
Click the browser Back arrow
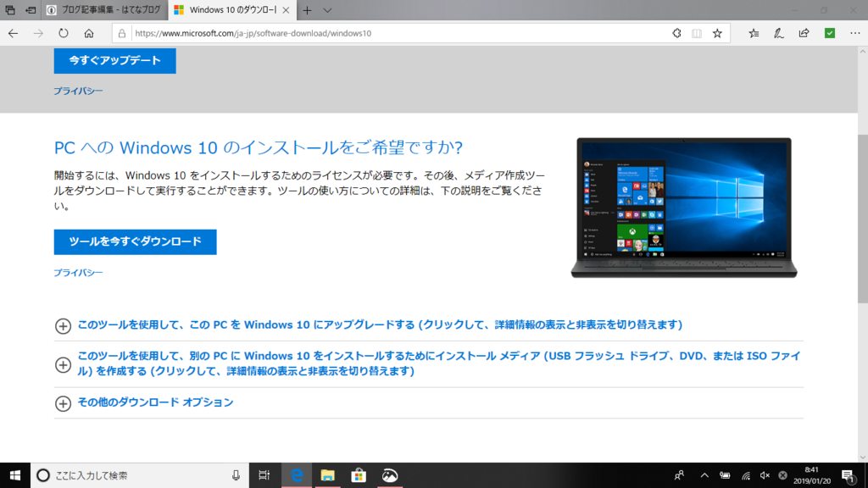[x=13, y=33]
